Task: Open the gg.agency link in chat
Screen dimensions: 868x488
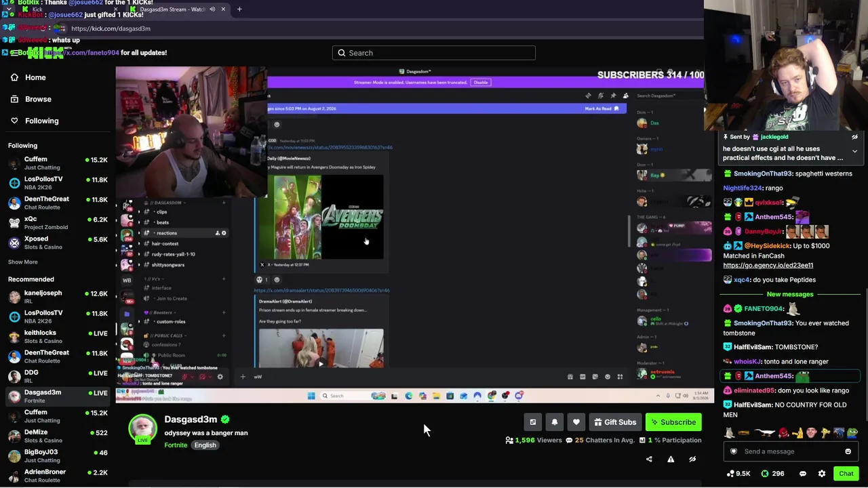Action: pyautogui.click(x=768, y=266)
